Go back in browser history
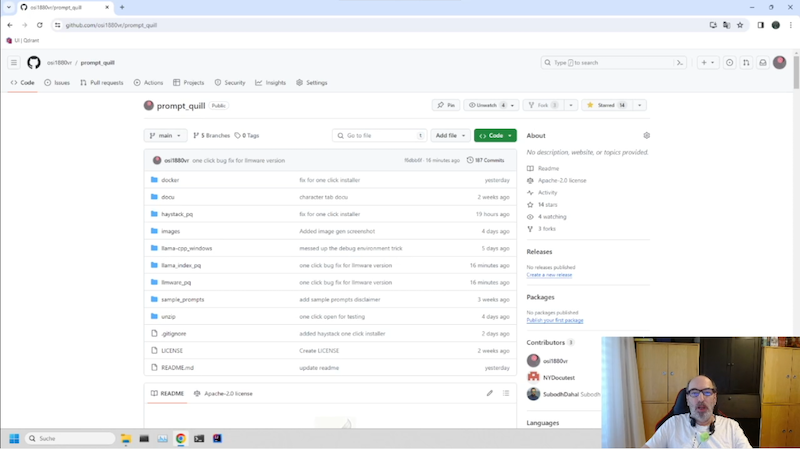 point(10,25)
